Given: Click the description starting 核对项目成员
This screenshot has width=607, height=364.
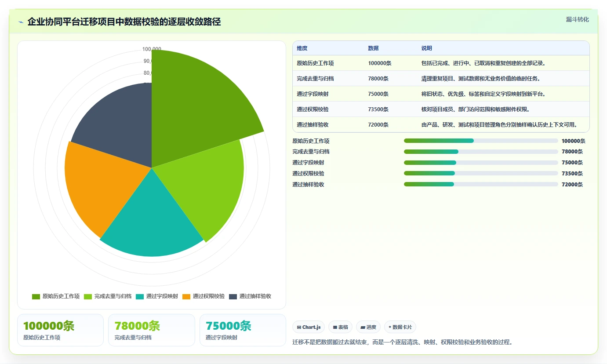Looking at the screenshot, I should [x=476, y=109].
